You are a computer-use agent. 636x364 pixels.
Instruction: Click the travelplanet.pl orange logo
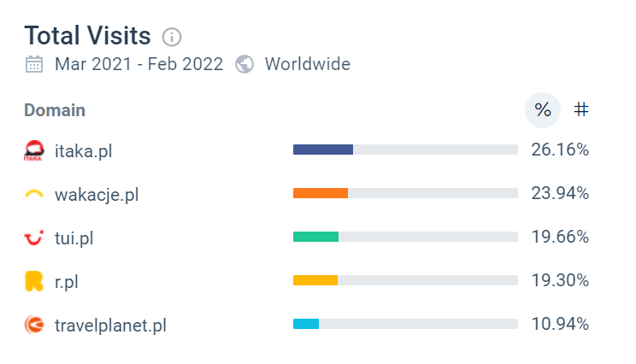[34, 325]
